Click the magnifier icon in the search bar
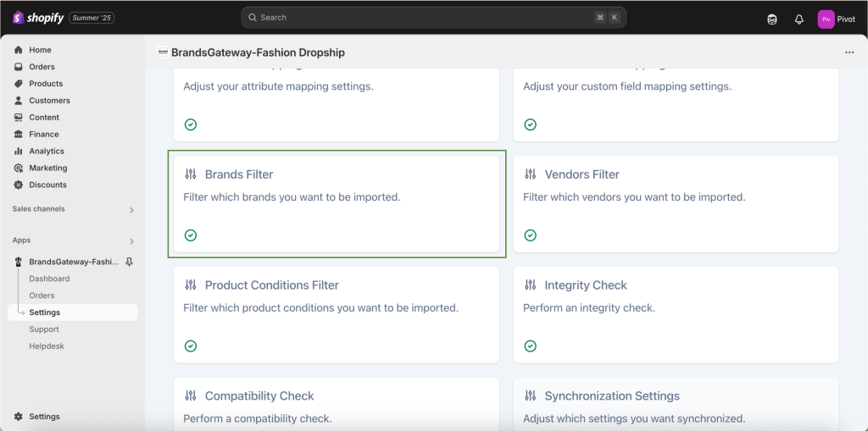This screenshot has height=431, width=868. click(x=252, y=18)
